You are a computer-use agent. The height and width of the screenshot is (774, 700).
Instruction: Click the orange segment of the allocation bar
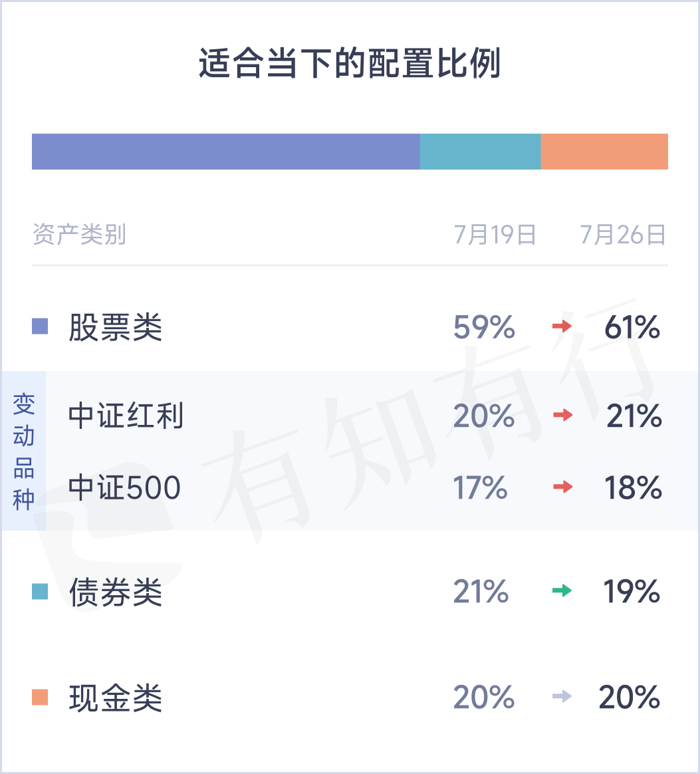coord(604,152)
